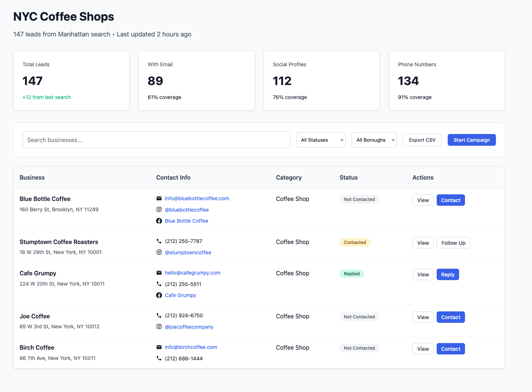Screen dimensions: 532x392
Task: Click the Instagram icon beside @stumptowncoffee
Action: click(x=159, y=252)
